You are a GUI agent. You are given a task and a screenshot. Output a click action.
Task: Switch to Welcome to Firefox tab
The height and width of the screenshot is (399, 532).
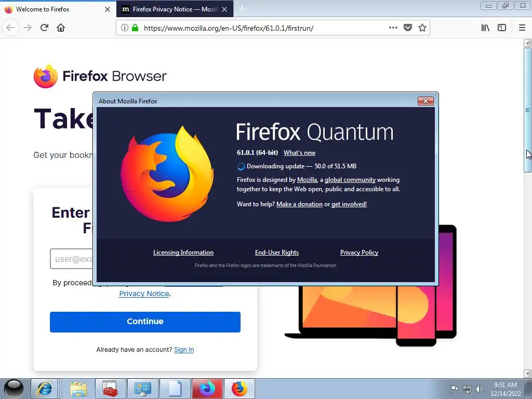58,9
